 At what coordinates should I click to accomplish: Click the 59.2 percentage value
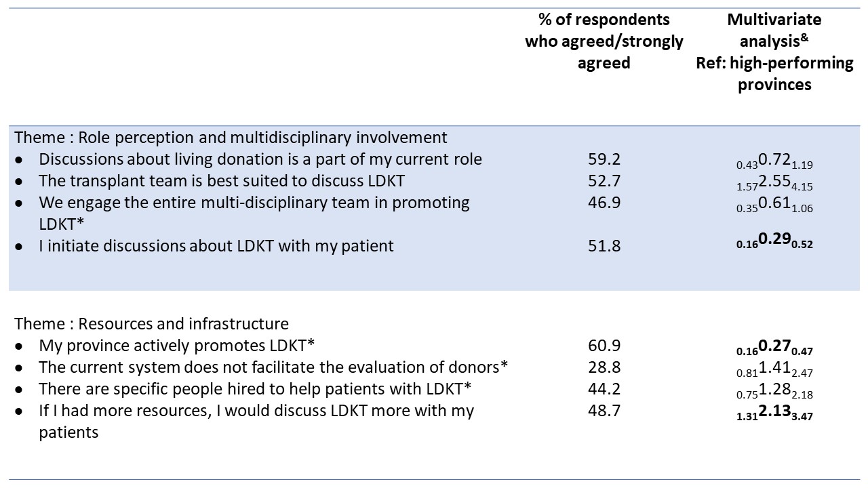pyautogui.click(x=604, y=159)
